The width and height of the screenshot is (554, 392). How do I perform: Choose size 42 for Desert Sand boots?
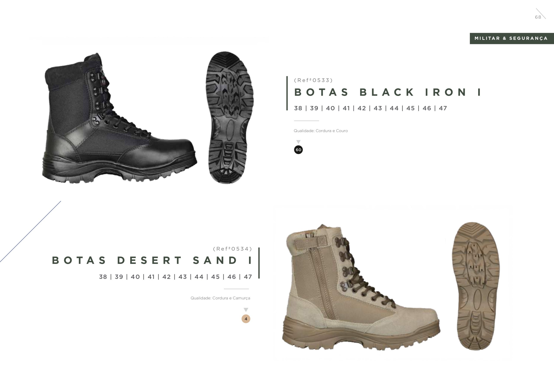[166, 277]
